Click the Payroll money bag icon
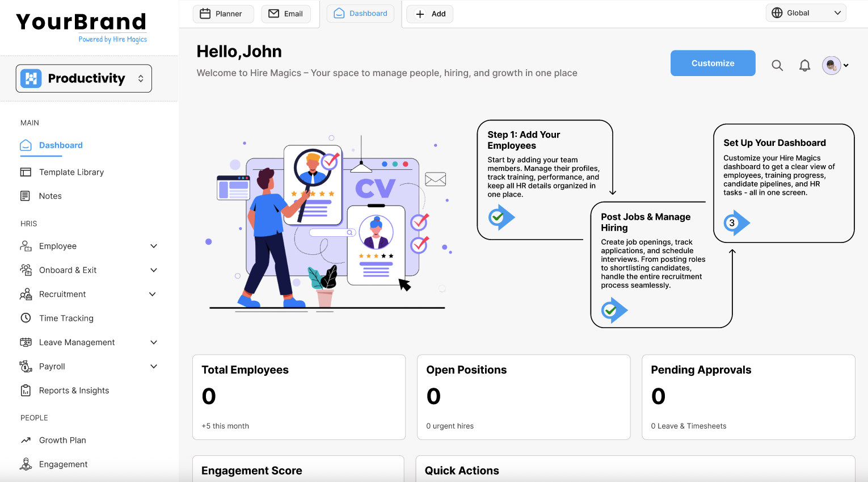868x482 pixels. (x=26, y=366)
